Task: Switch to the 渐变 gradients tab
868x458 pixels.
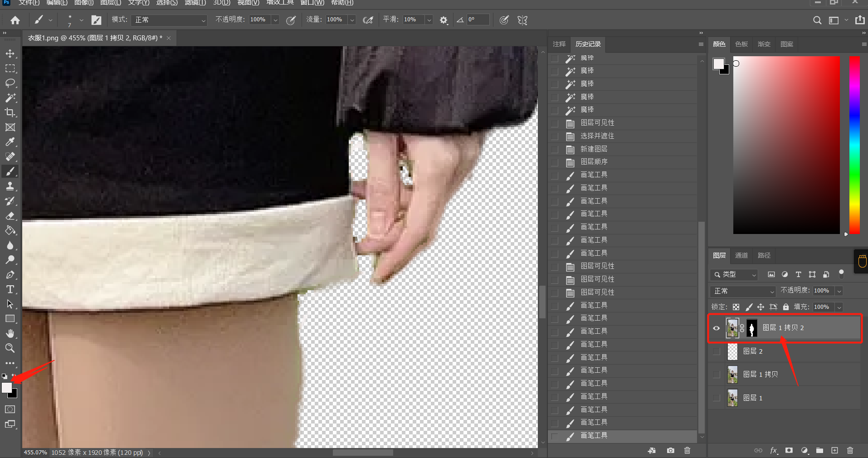Action: coord(764,44)
